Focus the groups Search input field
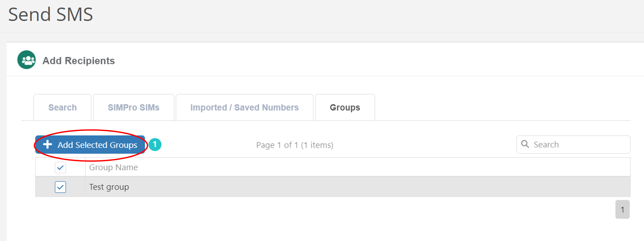 (579, 145)
